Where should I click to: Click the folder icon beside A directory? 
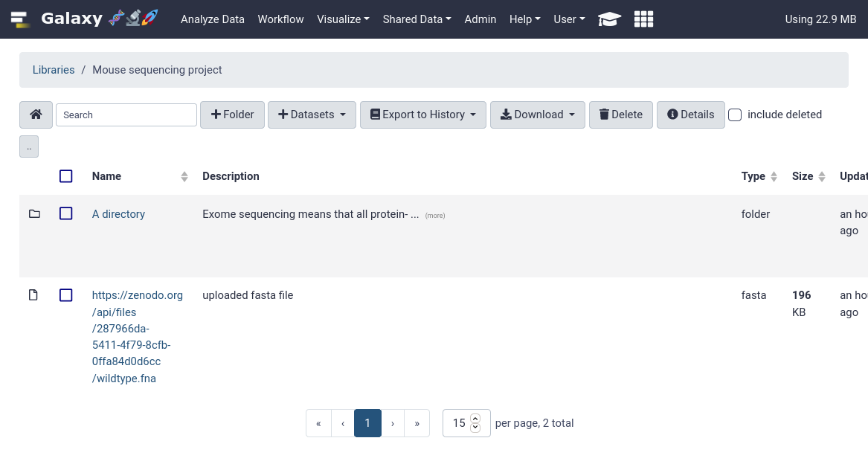[34, 213]
